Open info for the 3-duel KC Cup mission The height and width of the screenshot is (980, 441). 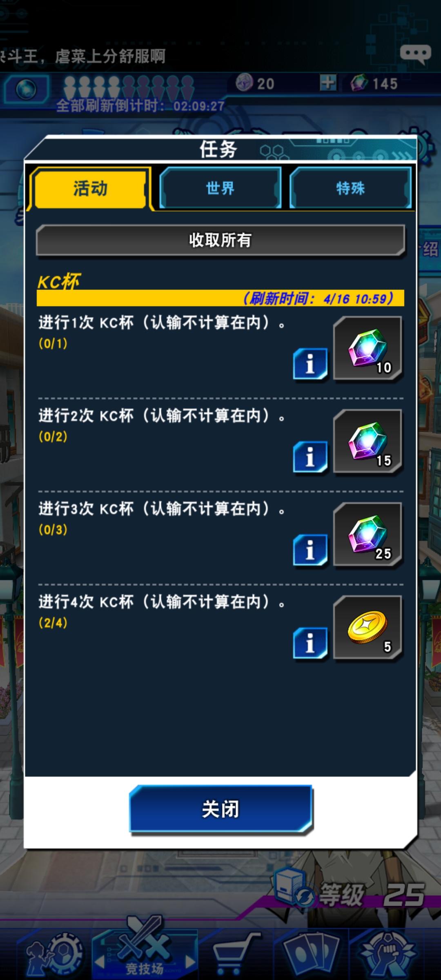310,550
